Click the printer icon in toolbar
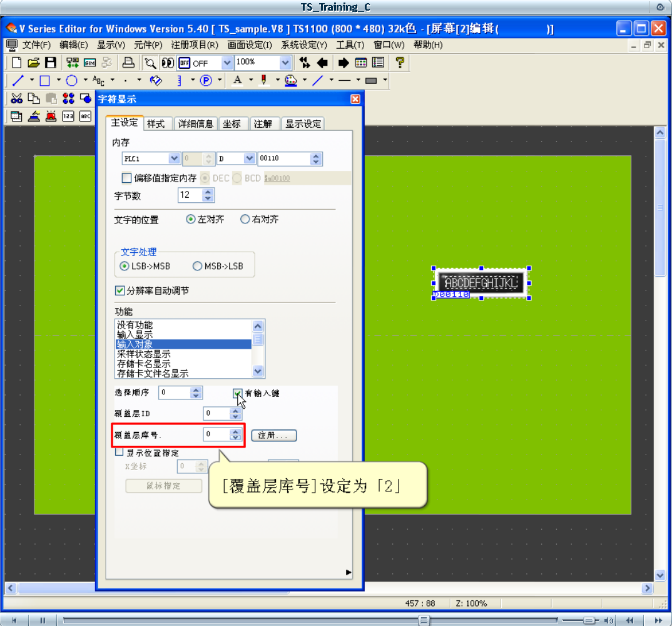The image size is (672, 626). (x=128, y=63)
